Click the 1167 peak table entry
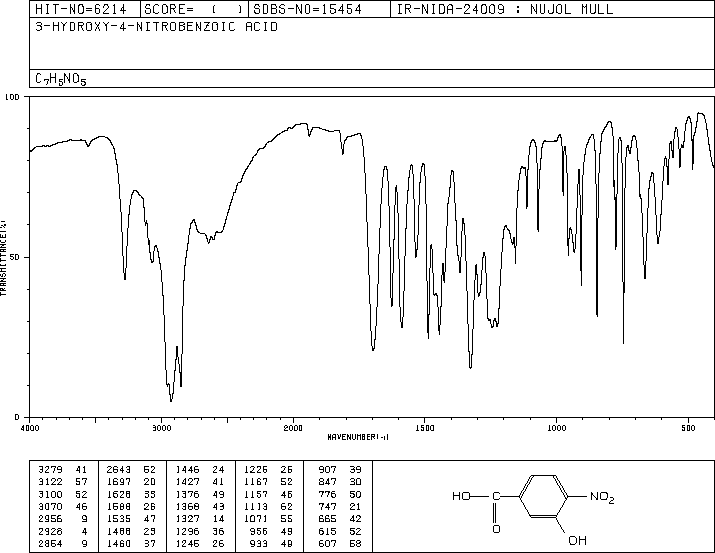Screen dimensions: 715x553 click(268, 482)
